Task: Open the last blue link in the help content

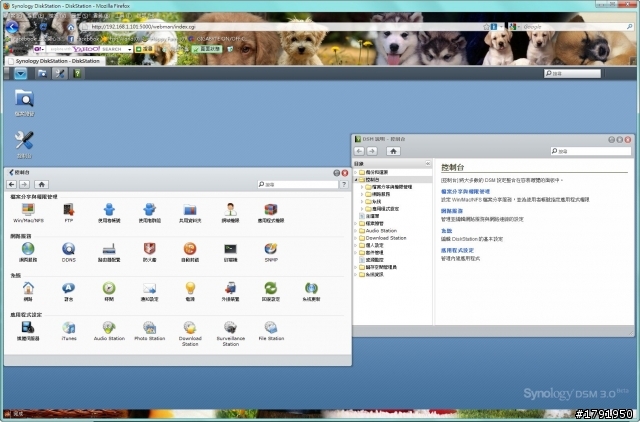Action: (457, 250)
